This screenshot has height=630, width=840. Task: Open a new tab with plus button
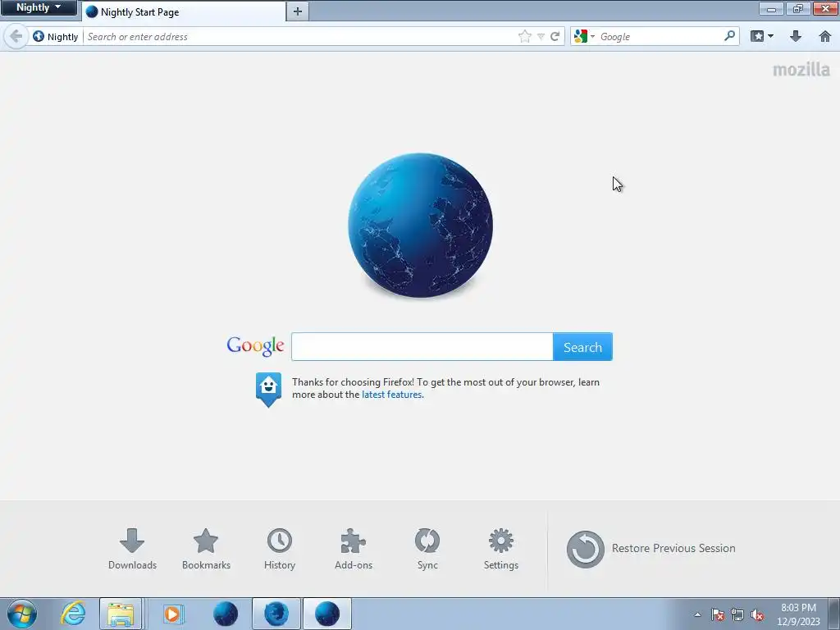pos(297,11)
